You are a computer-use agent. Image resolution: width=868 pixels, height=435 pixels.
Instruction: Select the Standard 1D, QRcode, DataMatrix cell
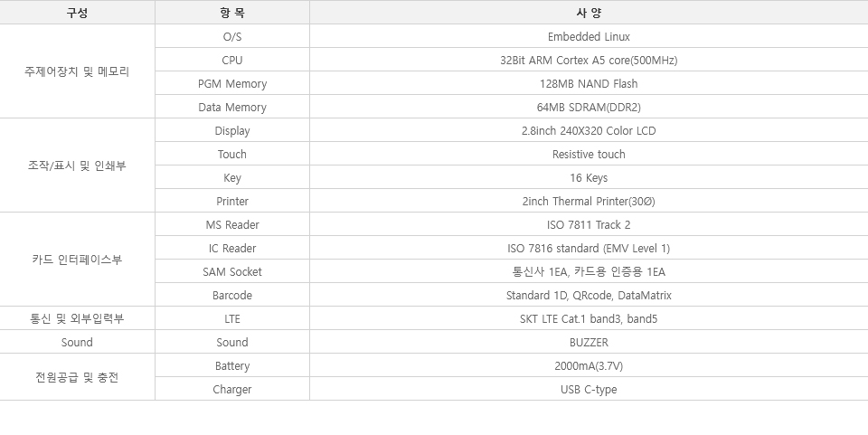(589, 295)
